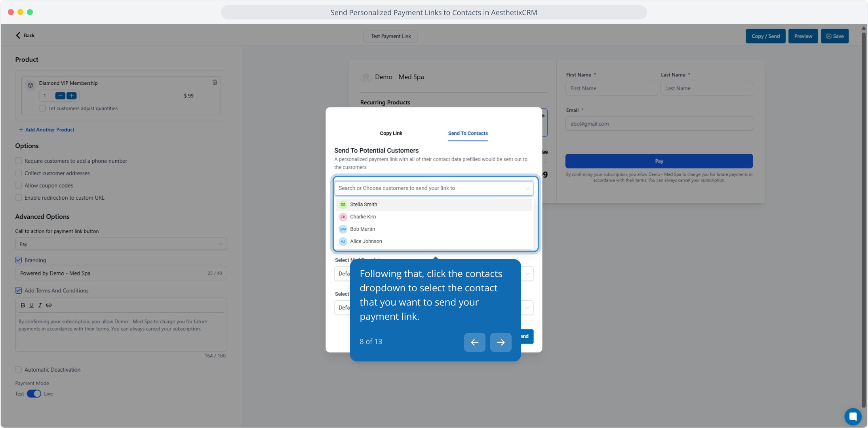Open the call to action Pay dropdown
The image size is (868, 428).
(121, 244)
